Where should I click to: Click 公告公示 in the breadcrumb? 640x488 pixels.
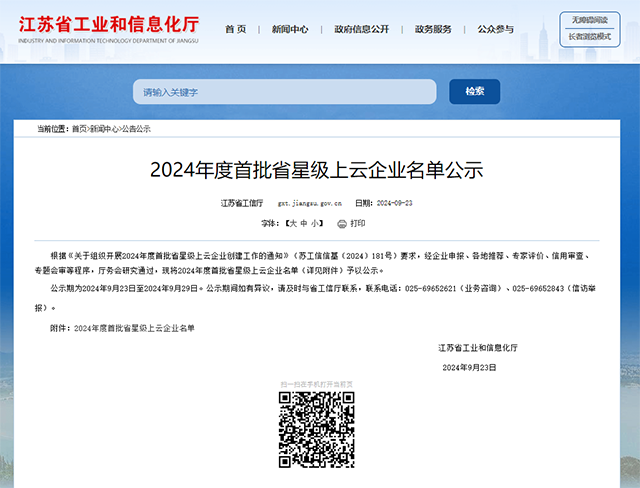[x=136, y=129]
